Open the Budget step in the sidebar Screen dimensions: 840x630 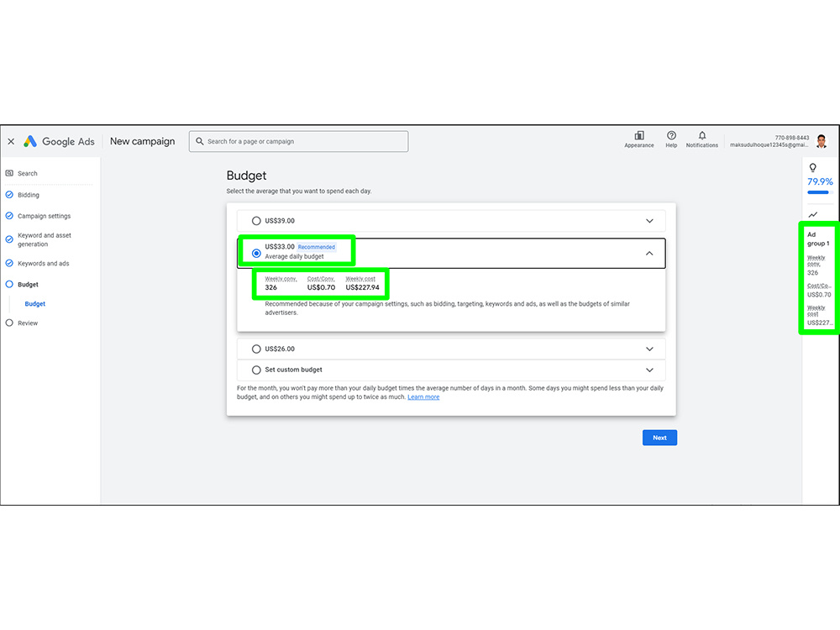pyautogui.click(x=28, y=285)
